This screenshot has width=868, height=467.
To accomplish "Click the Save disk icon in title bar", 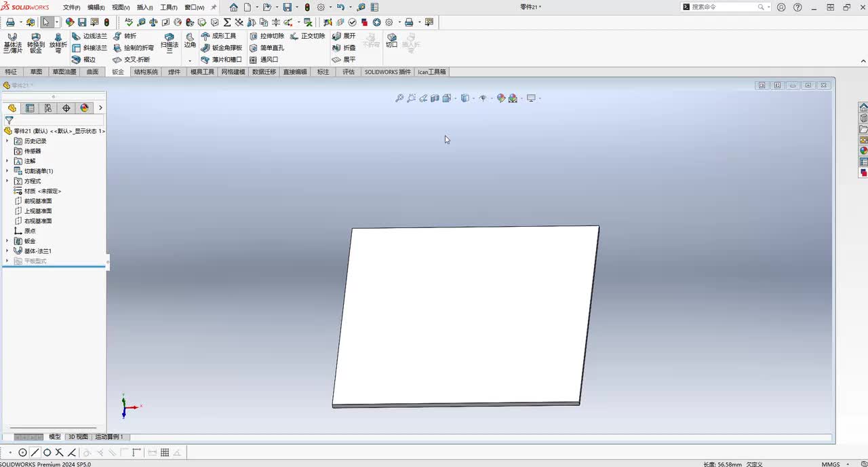I will click(288, 7).
